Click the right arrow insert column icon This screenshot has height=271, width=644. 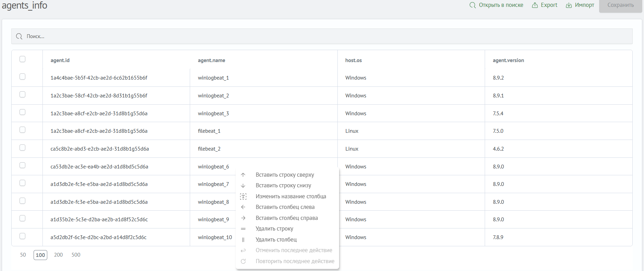243,218
